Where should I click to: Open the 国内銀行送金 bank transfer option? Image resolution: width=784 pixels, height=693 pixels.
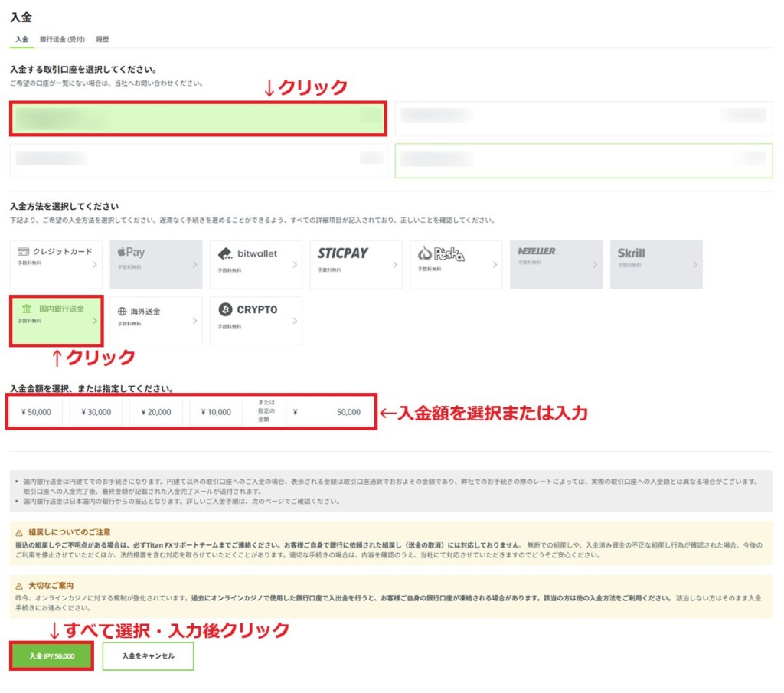(x=55, y=320)
